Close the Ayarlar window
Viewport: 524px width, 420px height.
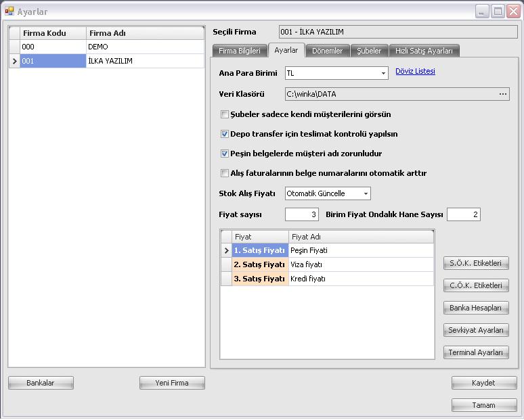point(513,11)
